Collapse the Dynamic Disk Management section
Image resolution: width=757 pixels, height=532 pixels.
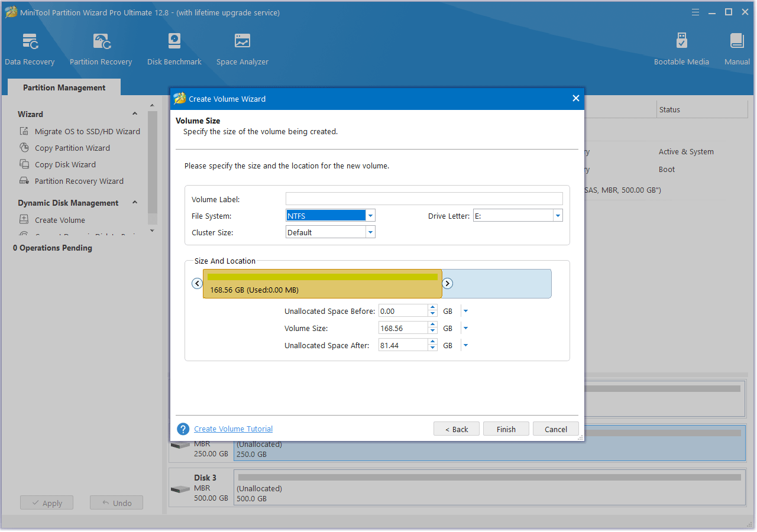coord(135,203)
